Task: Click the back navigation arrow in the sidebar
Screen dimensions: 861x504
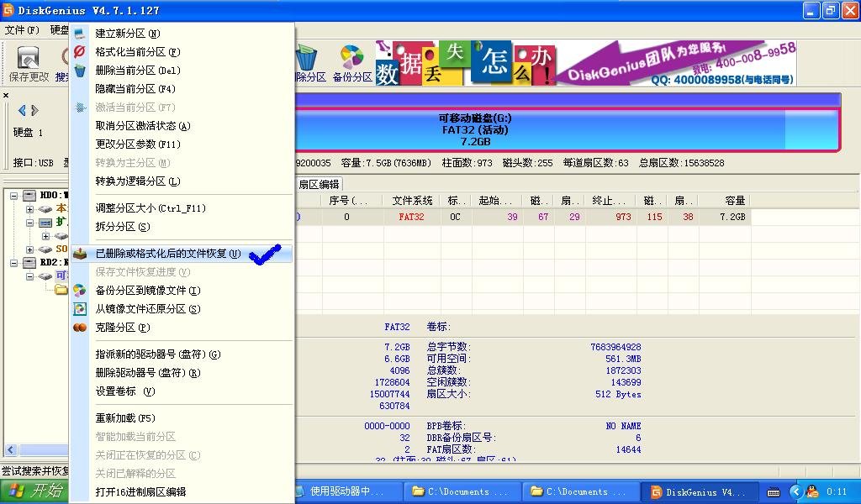Action: coord(21,109)
